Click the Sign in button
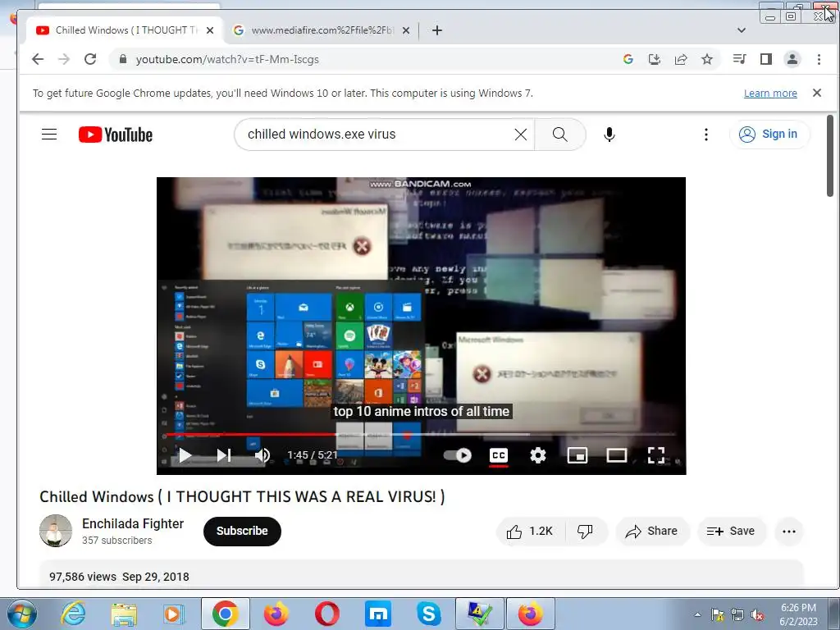This screenshot has height=630, width=840. pos(769,134)
